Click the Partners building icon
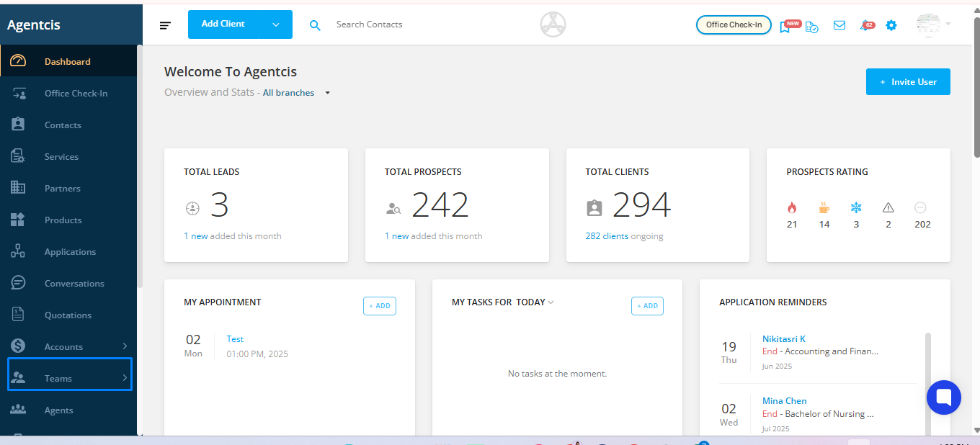The height and width of the screenshot is (445, 980). pos(18,188)
